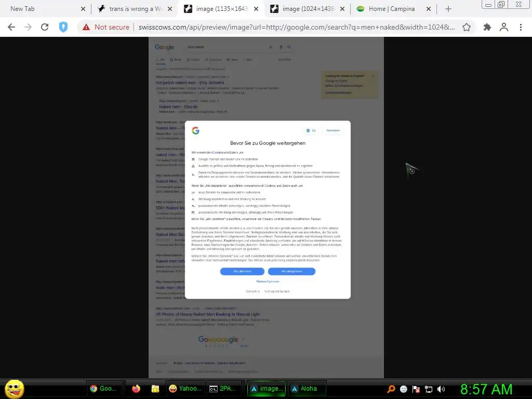Click the 8:57 AM clock
Screen dimensions: 532x399
(x=486, y=389)
